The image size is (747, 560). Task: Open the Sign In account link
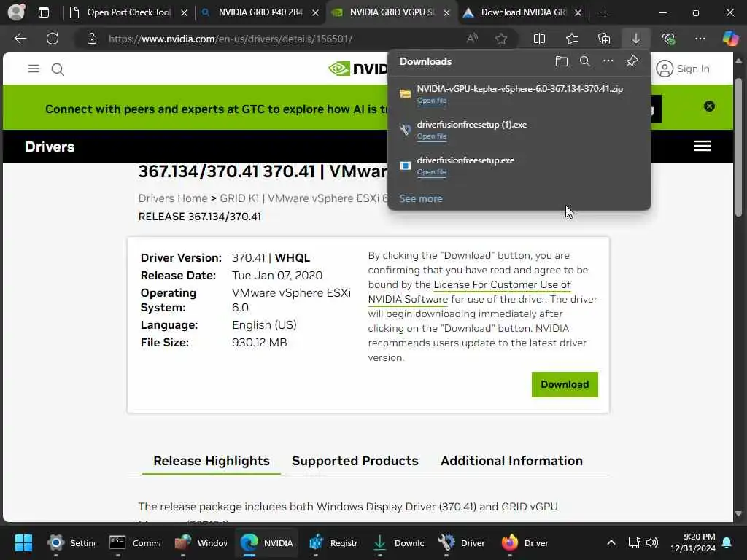point(683,69)
